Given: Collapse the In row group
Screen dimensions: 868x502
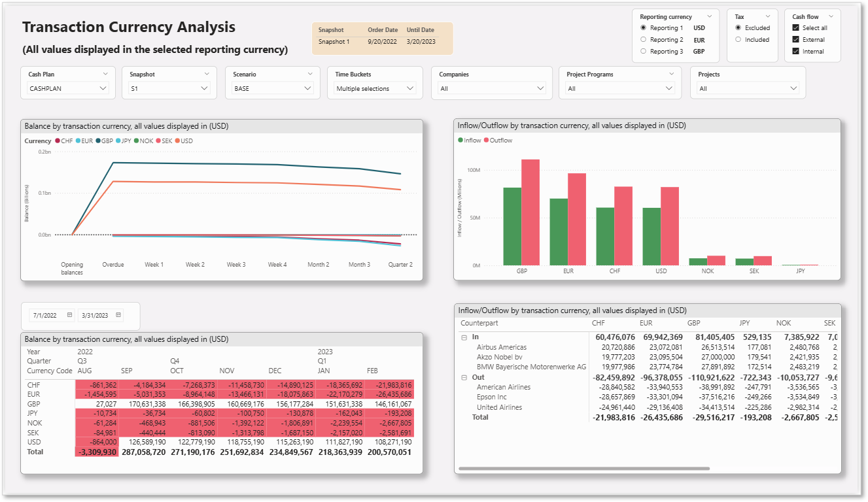Looking at the screenshot, I should coord(464,337).
